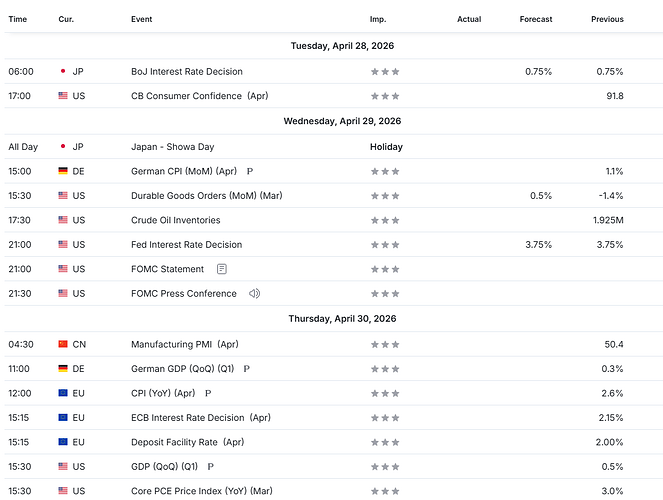The image size is (663, 500).
Task: Click the preliminary P marker beside German GDP
Action: point(247,369)
